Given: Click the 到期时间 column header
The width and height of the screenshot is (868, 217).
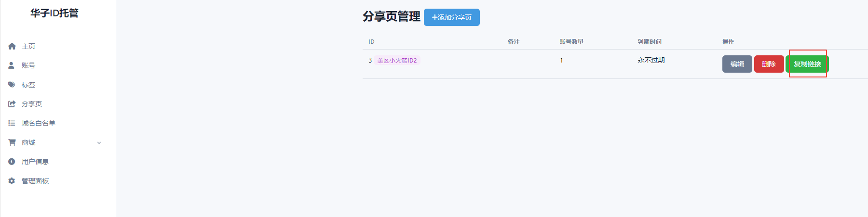Looking at the screenshot, I should coord(650,42).
